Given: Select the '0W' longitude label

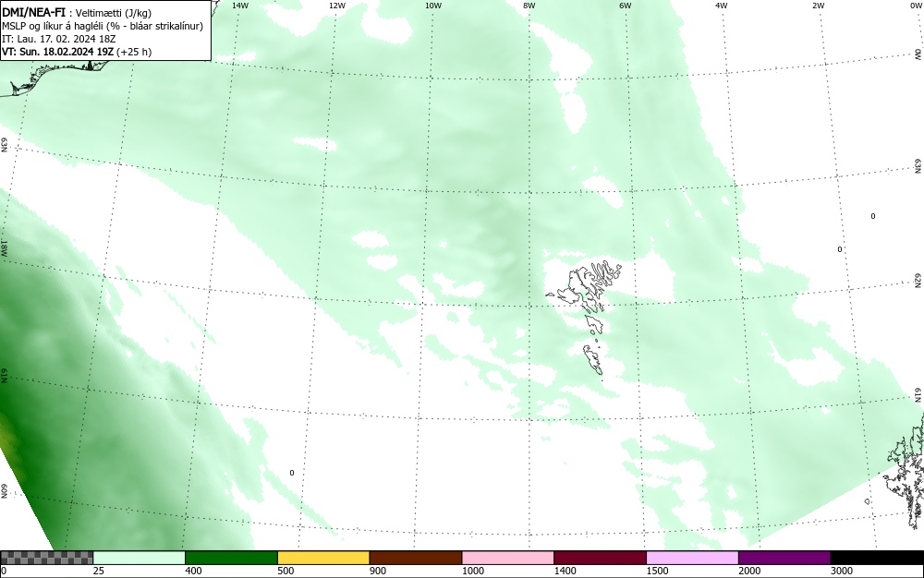Looking at the screenshot, I should pyautogui.click(x=915, y=6).
